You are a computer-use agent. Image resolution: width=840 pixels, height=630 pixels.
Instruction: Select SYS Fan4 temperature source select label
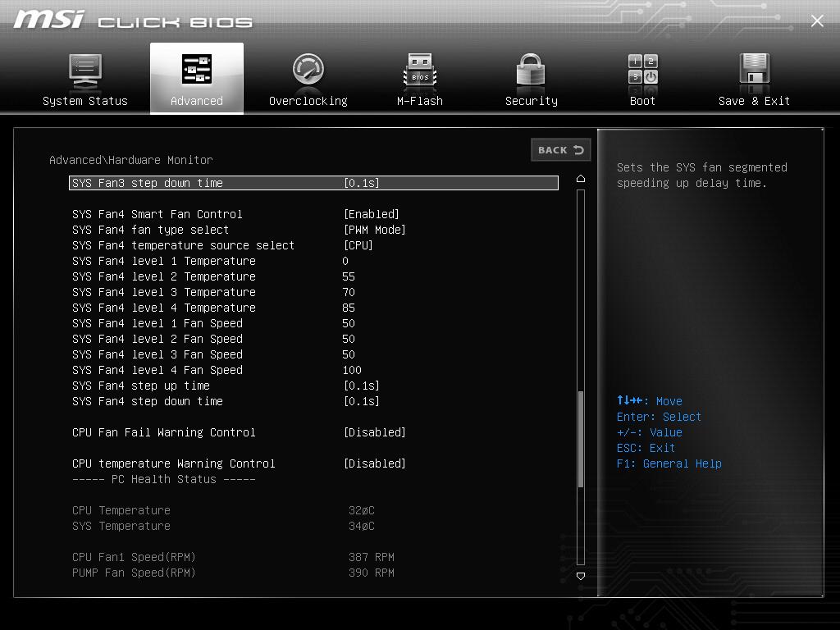[x=183, y=245]
